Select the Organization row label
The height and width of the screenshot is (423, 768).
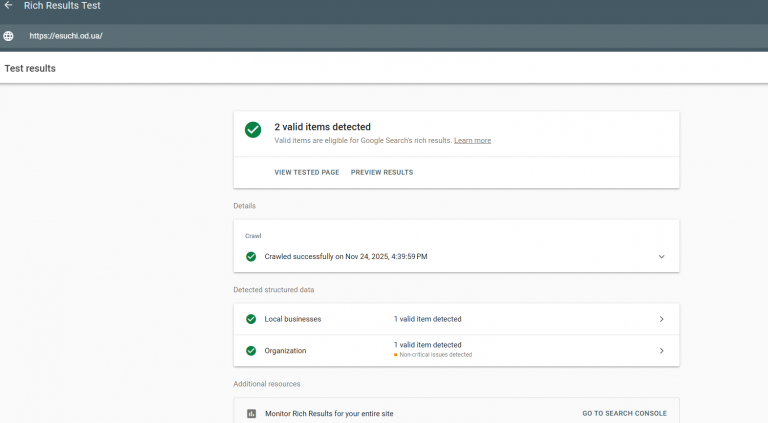click(285, 351)
